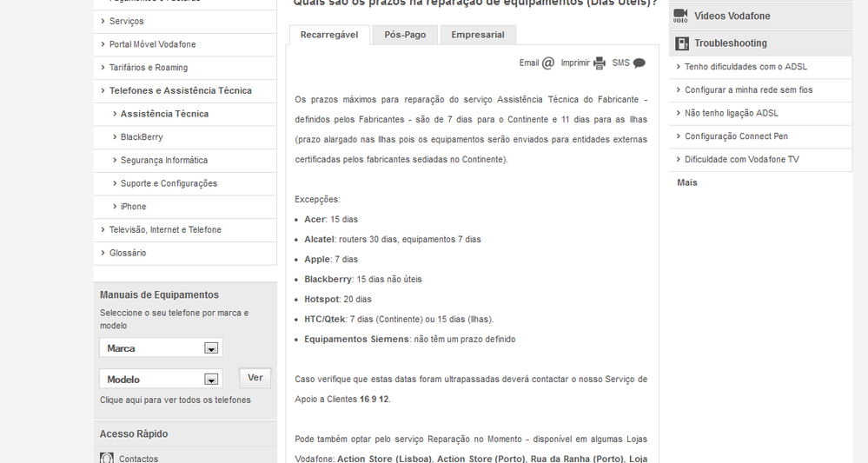Open Televisão, Internet e Telefone
This screenshot has width=868, height=463.
[x=165, y=229]
